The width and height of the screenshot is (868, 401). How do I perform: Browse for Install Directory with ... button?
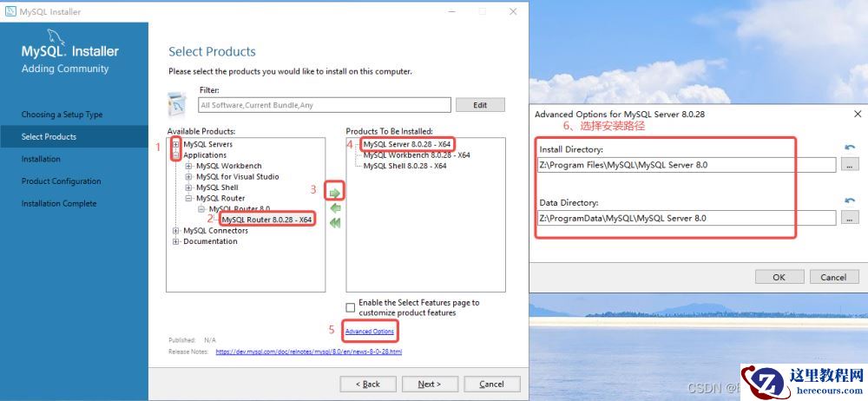(850, 165)
